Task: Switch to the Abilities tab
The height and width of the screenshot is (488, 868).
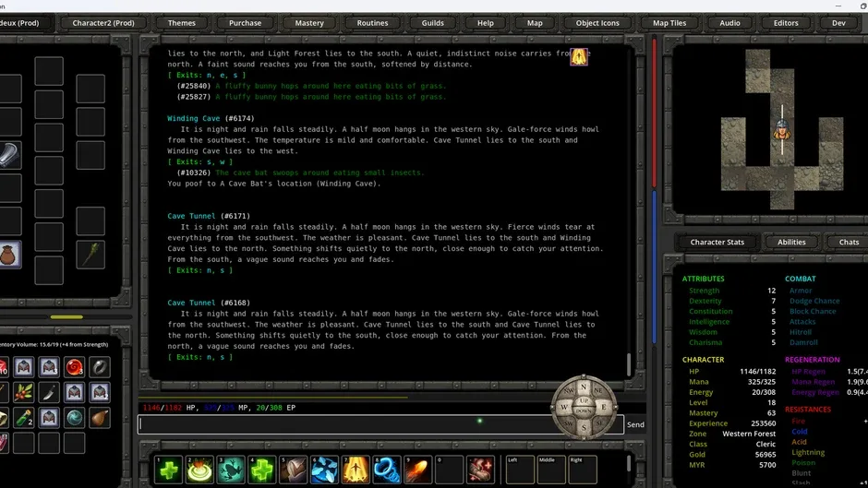Action: [791, 242]
